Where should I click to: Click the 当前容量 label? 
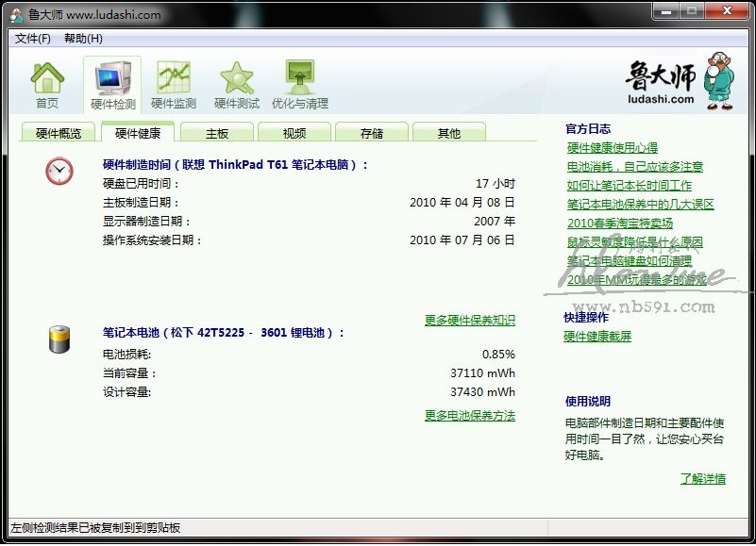pyautogui.click(x=129, y=373)
